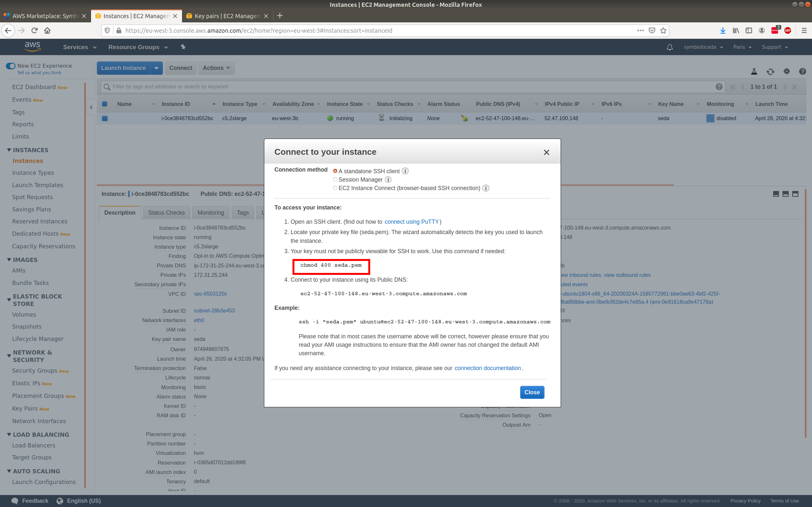The image size is (812, 507).
Task: Open the symbioticeda account menu
Action: tap(703, 47)
